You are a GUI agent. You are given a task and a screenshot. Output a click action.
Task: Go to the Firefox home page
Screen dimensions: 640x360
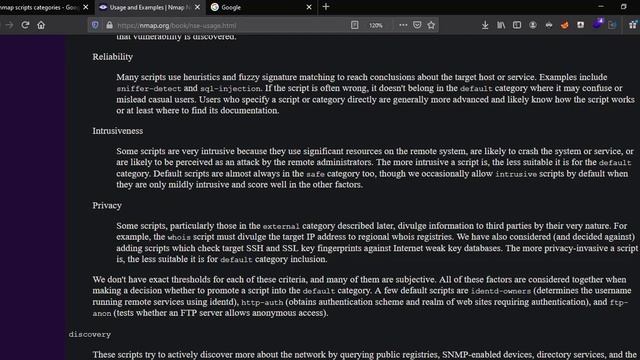click(x=41, y=25)
